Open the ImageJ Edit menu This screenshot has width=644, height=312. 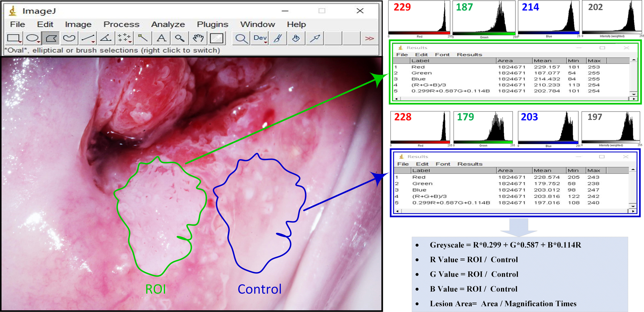tap(45, 24)
